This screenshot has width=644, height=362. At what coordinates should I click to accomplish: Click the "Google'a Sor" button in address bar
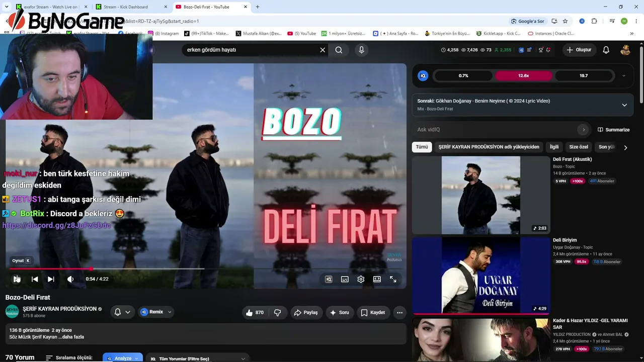pyautogui.click(x=528, y=21)
